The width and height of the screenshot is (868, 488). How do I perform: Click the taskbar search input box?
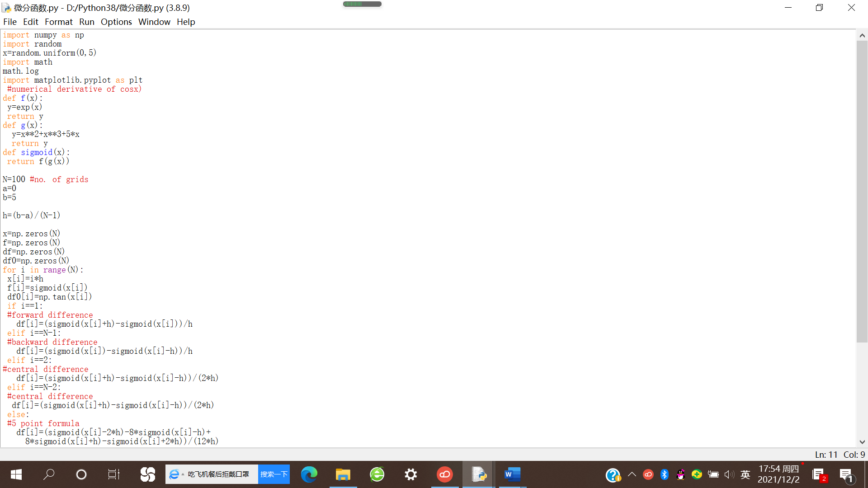[x=212, y=474]
